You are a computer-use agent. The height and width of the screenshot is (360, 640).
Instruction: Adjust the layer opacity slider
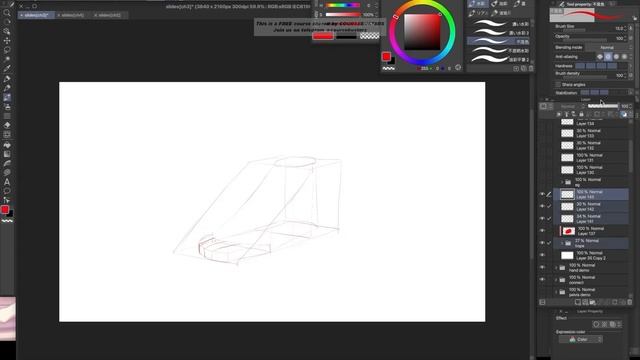click(x=603, y=106)
